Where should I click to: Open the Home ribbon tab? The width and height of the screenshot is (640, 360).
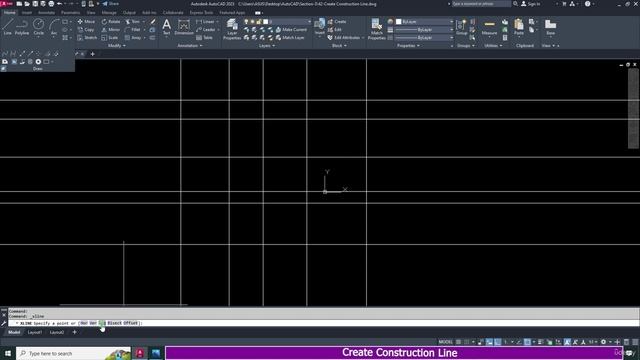pyautogui.click(x=9, y=13)
